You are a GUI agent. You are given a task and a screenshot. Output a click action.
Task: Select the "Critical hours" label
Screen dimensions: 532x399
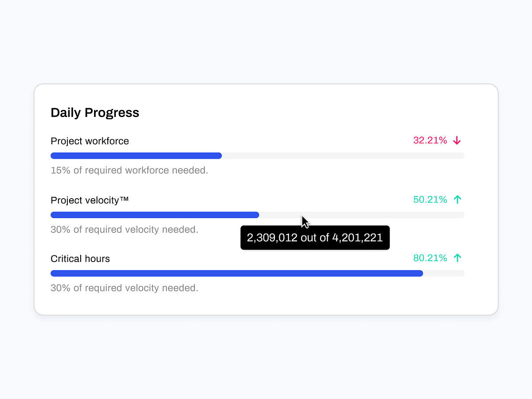click(80, 259)
